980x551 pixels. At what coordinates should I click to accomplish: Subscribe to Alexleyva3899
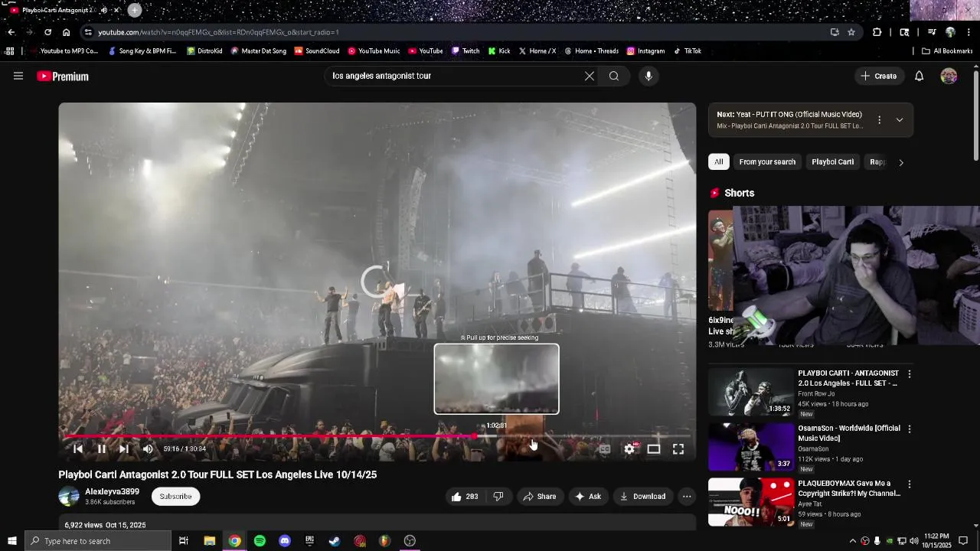pyautogui.click(x=175, y=497)
